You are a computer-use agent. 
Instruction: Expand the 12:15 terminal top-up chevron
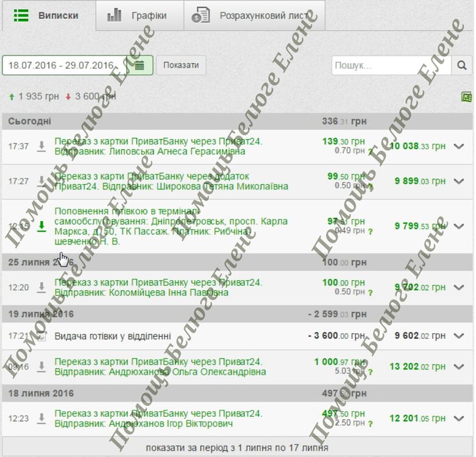pos(459,226)
